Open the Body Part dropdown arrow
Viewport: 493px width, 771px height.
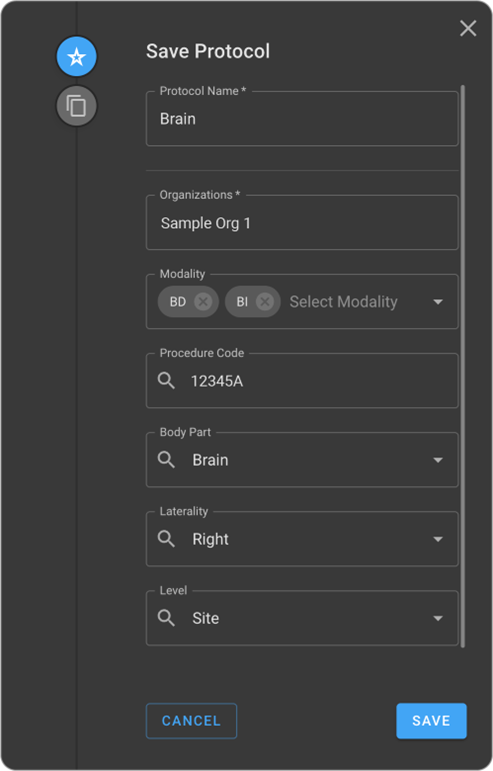click(x=438, y=460)
